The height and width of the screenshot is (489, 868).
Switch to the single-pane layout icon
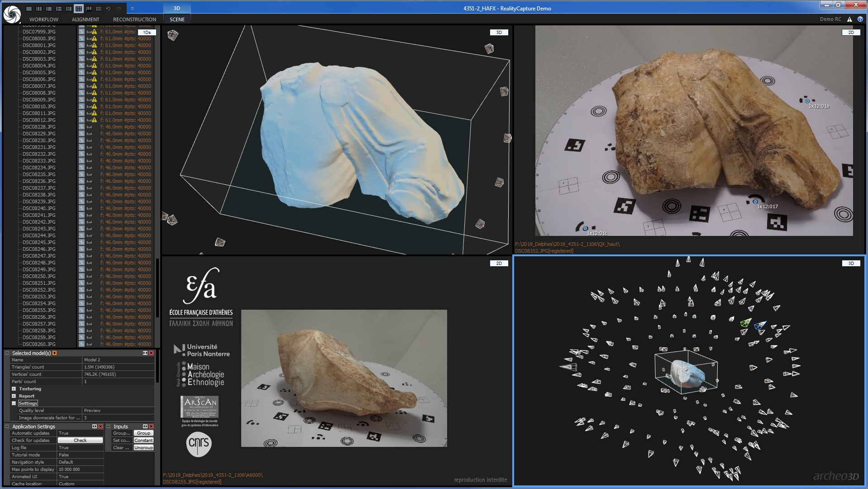click(x=29, y=9)
